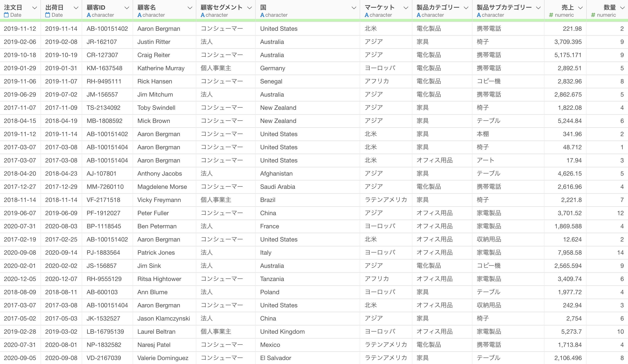Select the customer ID LB-16795139
This screenshot has width=628, height=364.
105,332
